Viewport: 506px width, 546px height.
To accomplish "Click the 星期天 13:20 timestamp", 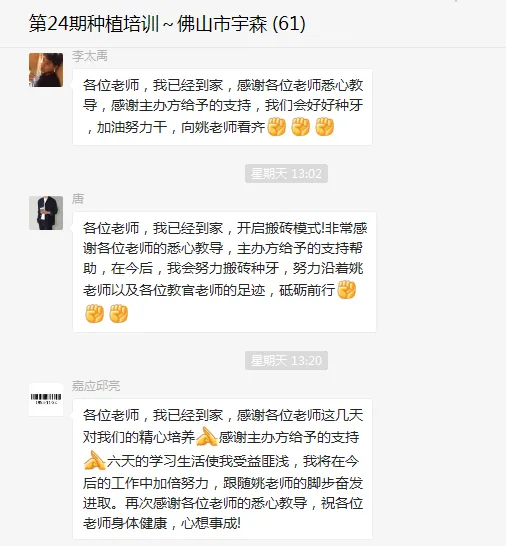I will pos(286,360).
